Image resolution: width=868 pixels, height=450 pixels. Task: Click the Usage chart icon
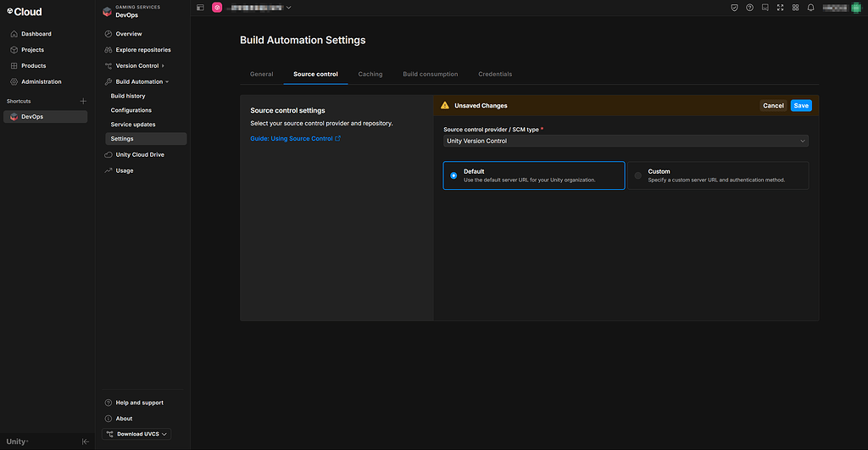click(108, 170)
